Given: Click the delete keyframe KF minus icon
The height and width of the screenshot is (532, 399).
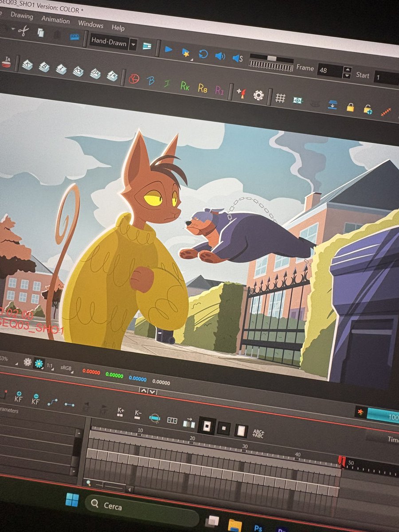Looking at the screenshot, I should tap(35, 399).
